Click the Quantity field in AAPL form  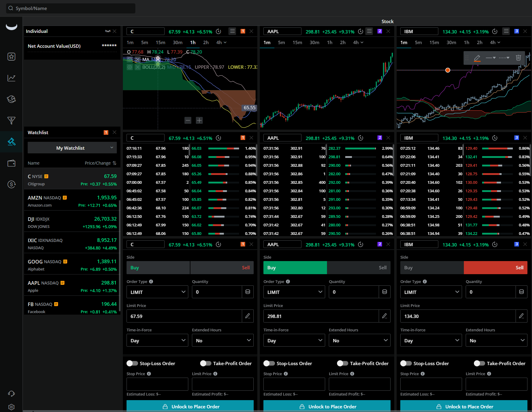point(354,292)
